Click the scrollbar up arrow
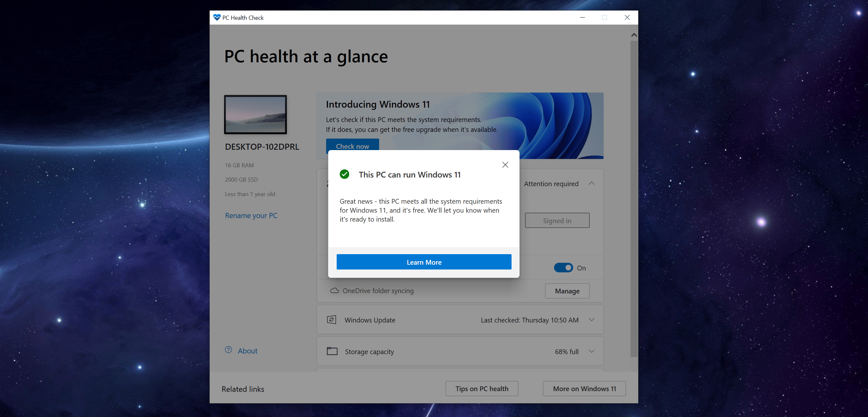The height and width of the screenshot is (417, 868). tap(634, 35)
